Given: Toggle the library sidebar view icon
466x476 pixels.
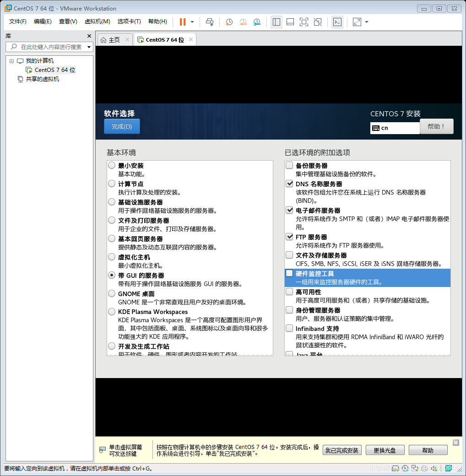Looking at the screenshot, I should 276,22.
